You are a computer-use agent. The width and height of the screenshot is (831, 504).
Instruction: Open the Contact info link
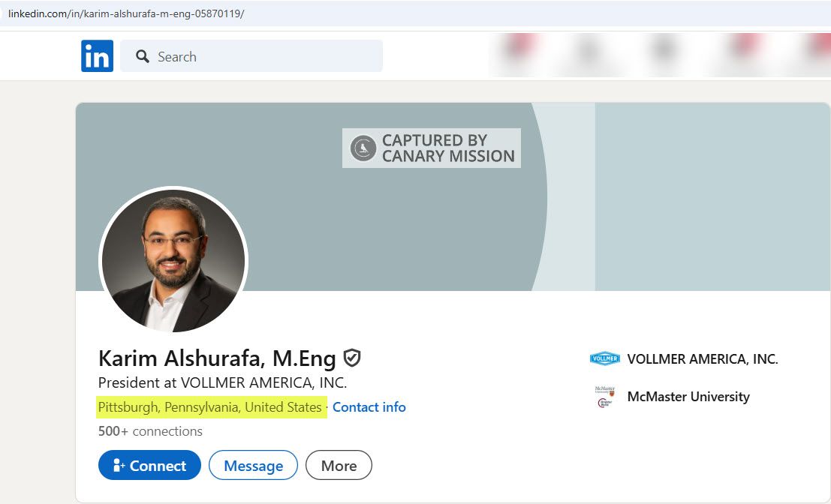point(369,407)
